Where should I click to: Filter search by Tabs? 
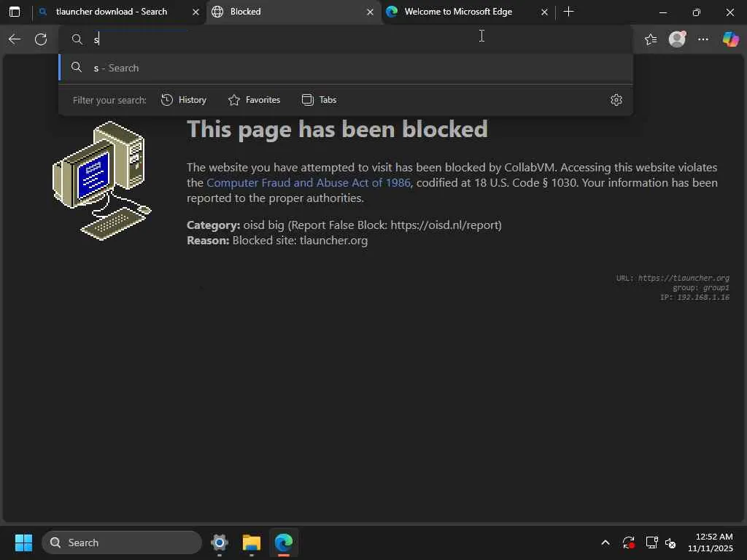320,100
